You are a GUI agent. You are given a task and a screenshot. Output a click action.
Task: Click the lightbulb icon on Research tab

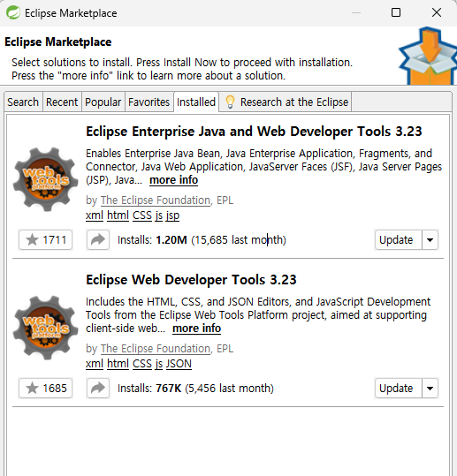pyautogui.click(x=231, y=102)
